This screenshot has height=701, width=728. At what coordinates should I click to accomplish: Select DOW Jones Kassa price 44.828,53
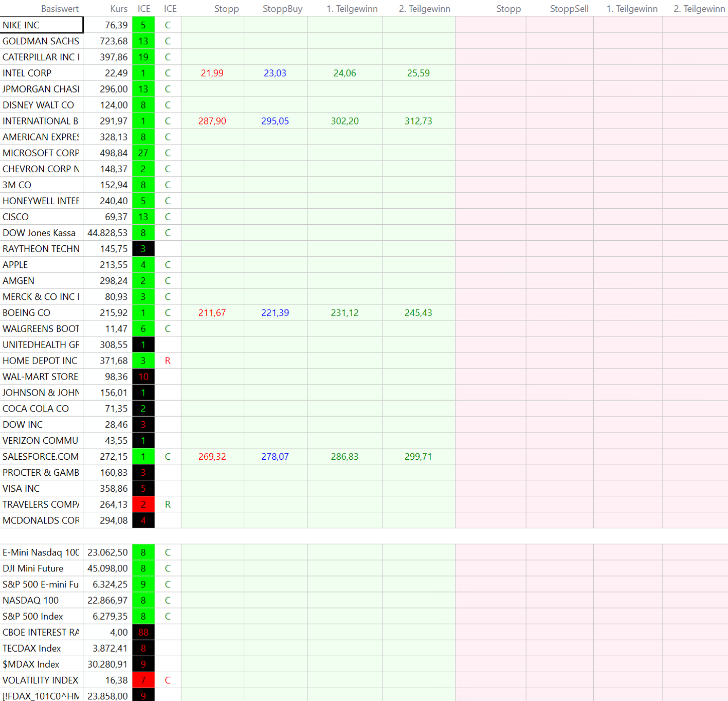click(x=107, y=233)
